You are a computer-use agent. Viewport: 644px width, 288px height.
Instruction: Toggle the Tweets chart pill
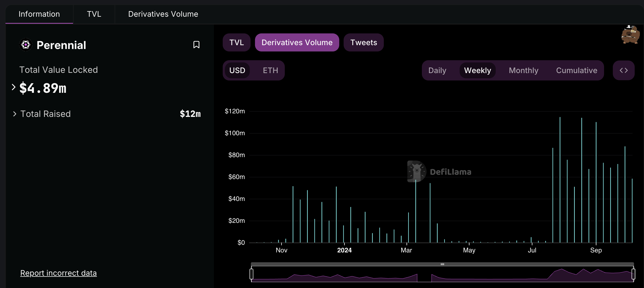click(364, 42)
